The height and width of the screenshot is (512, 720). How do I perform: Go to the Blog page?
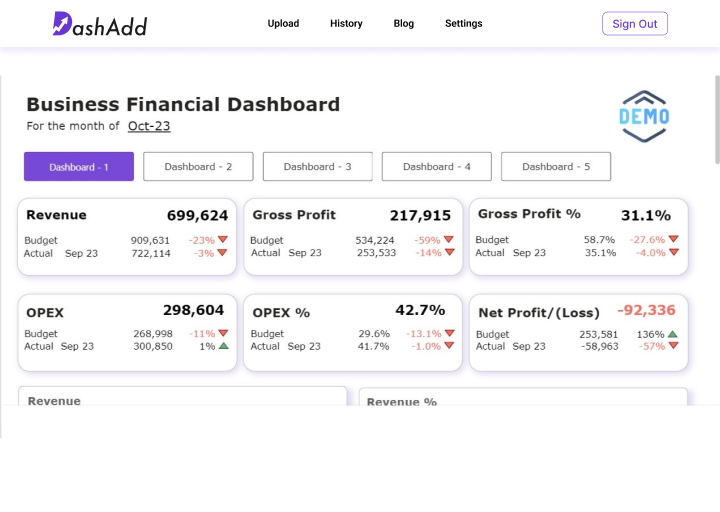(404, 23)
